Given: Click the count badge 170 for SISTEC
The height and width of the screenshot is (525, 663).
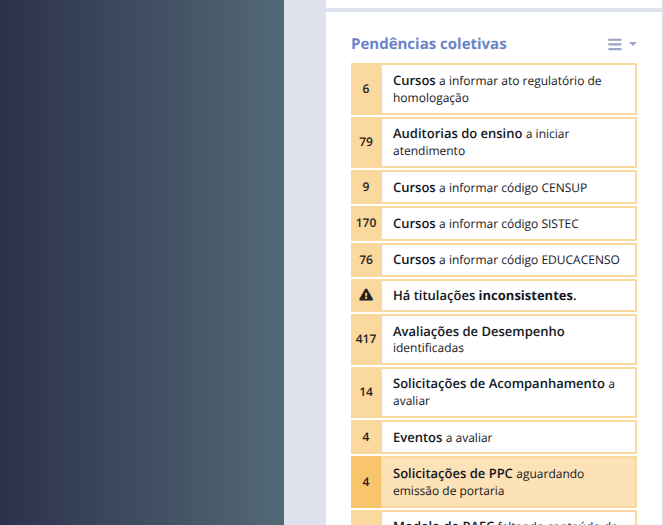Looking at the screenshot, I should click(x=366, y=223).
